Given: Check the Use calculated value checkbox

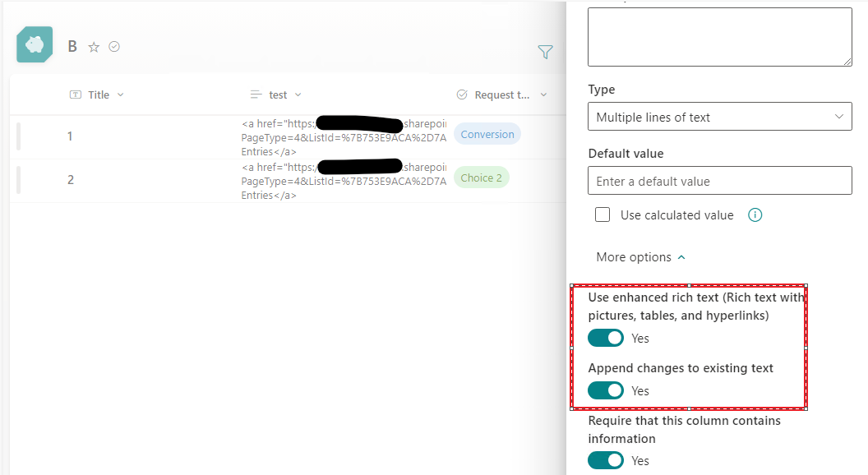Looking at the screenshot, I should click(603, 214).
